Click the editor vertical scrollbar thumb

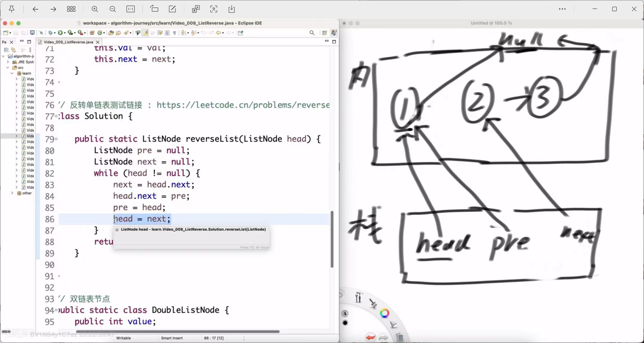[x=332, y=239]
